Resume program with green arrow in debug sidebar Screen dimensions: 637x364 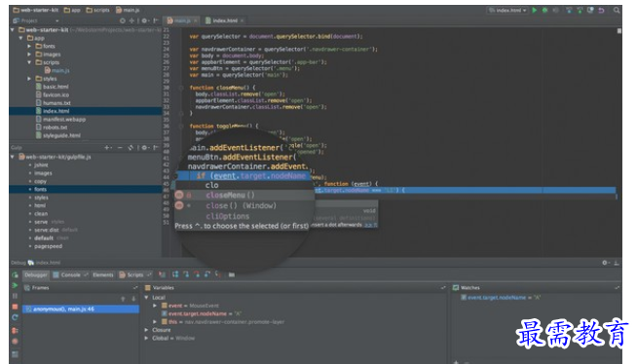click(x=15, y=286)
